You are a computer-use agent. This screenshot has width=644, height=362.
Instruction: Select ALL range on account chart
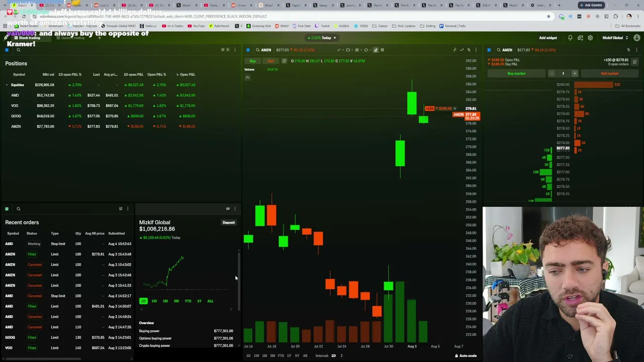point(210,301)
